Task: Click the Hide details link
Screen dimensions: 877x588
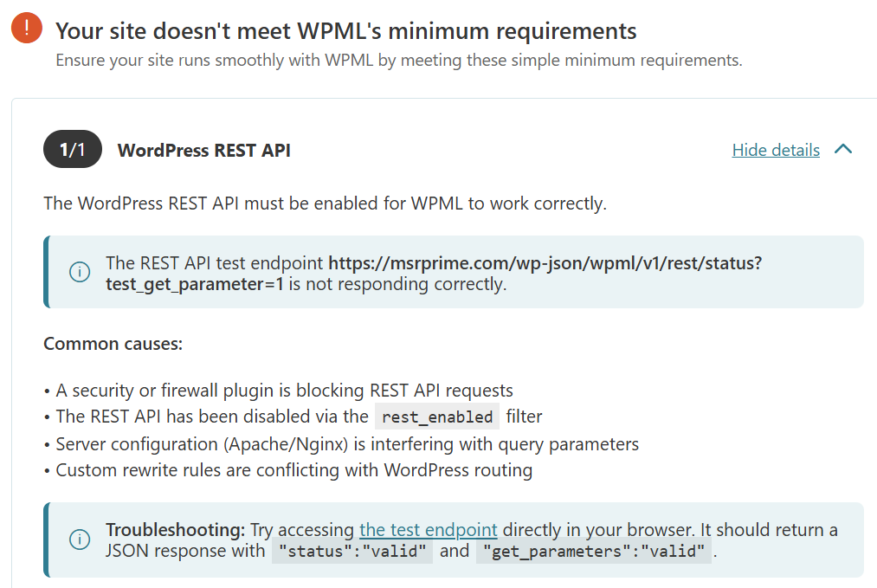Action: coord(775,151)
